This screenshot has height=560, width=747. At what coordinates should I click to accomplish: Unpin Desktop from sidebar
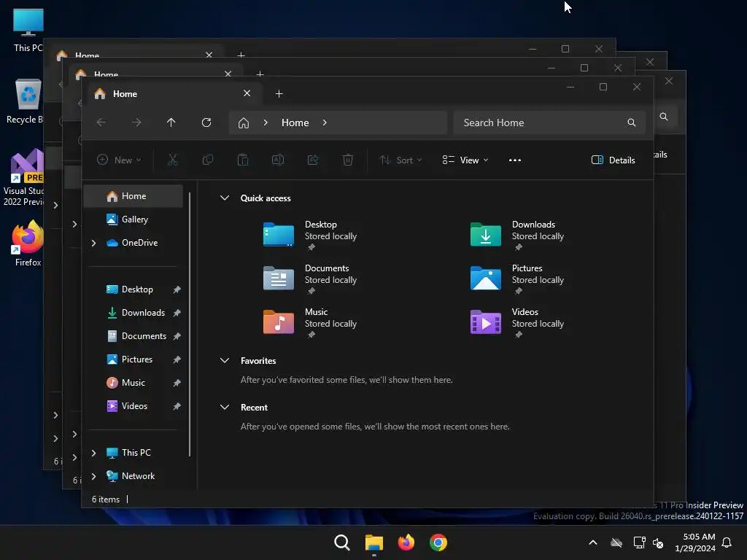coord(177,289)
